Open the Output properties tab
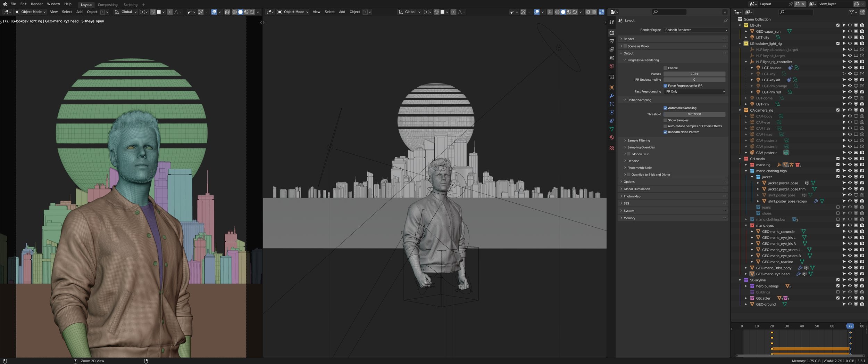This screenshot has width=868, height=364. pyautogui.click(x=611, y=41)
